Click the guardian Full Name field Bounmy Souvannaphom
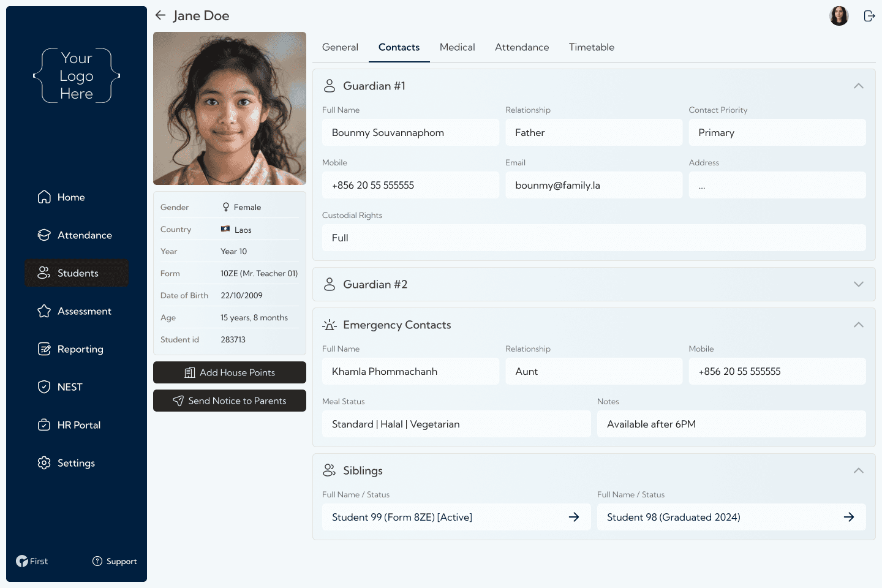 (x=410, y=132)
